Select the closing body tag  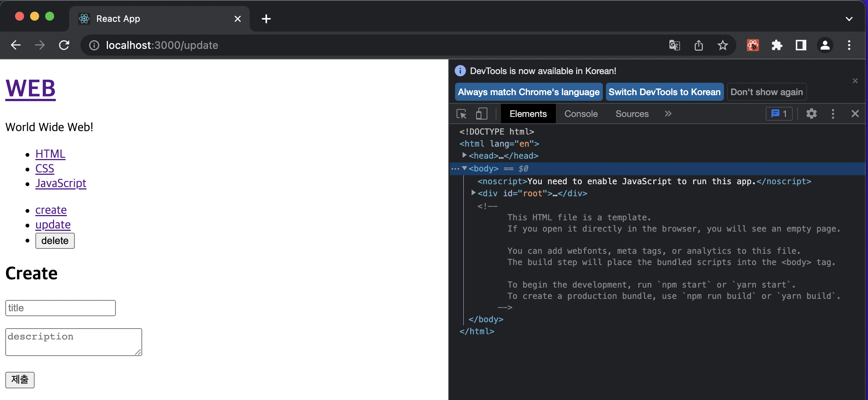(486, 319)
